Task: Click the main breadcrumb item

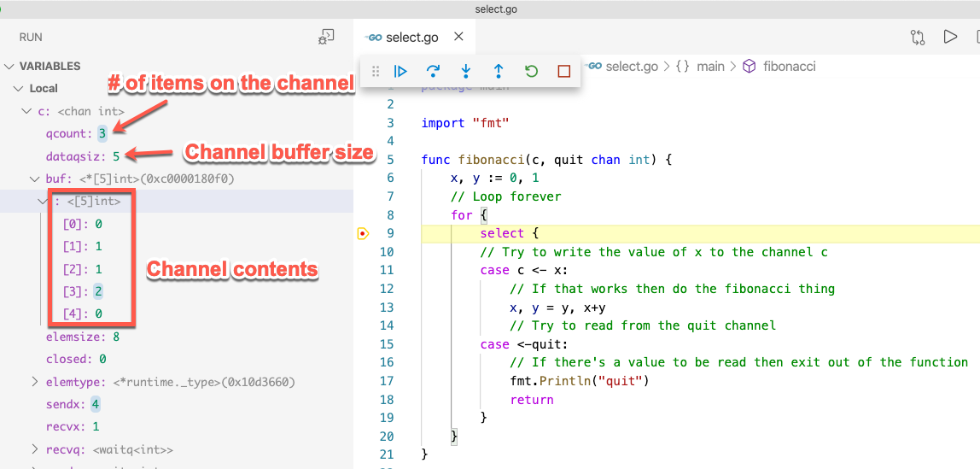Action: [709, 66]
